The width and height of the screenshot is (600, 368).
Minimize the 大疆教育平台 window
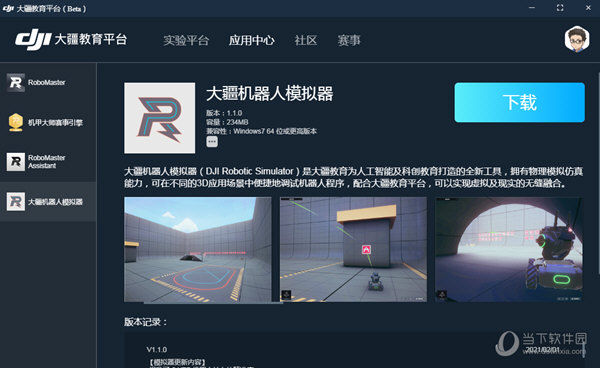(x=532, y=8)
